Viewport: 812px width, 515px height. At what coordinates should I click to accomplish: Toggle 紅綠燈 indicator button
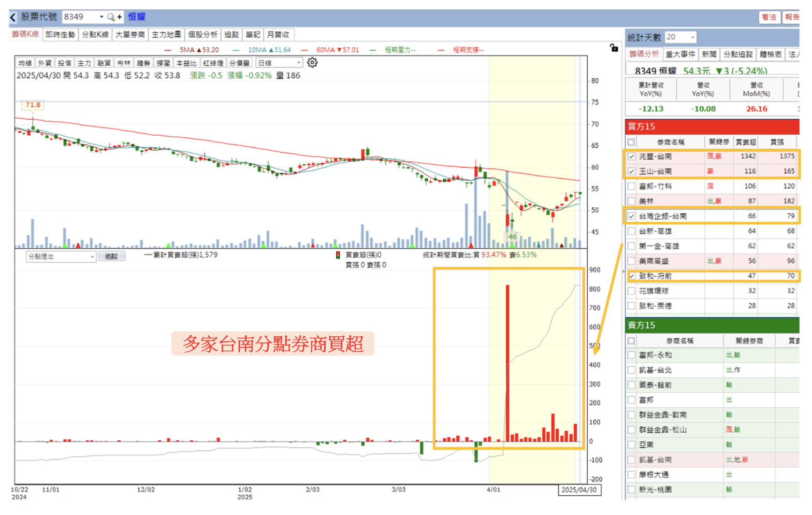[213, 63]
